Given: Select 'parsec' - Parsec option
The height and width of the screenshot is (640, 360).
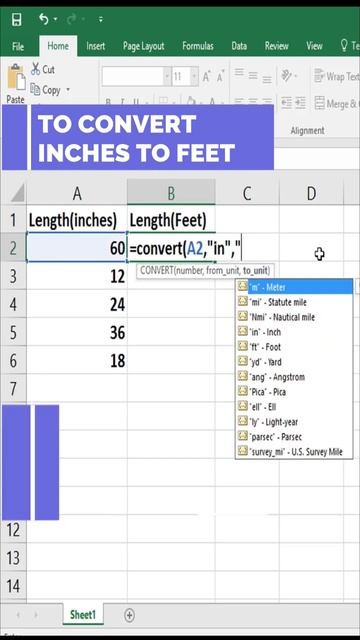Looking at the screenshot, I should click(x=294, y=437).
